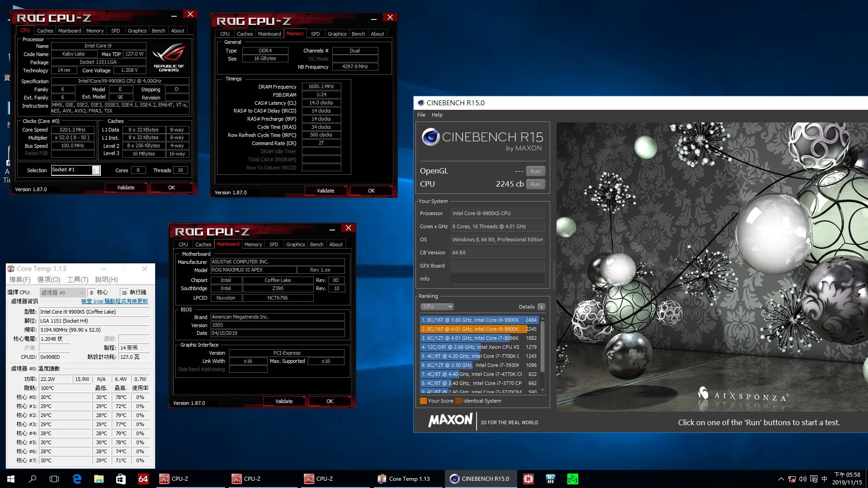Viewport: 868px width, 488px height.
Task: Open Socket #1 selection dropdown
Action: click(95, 170)
